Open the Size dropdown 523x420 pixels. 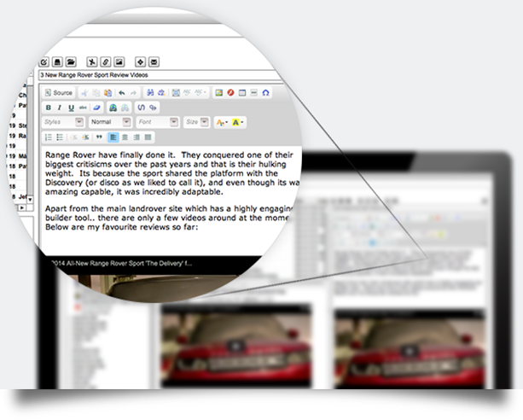[197, 122]
